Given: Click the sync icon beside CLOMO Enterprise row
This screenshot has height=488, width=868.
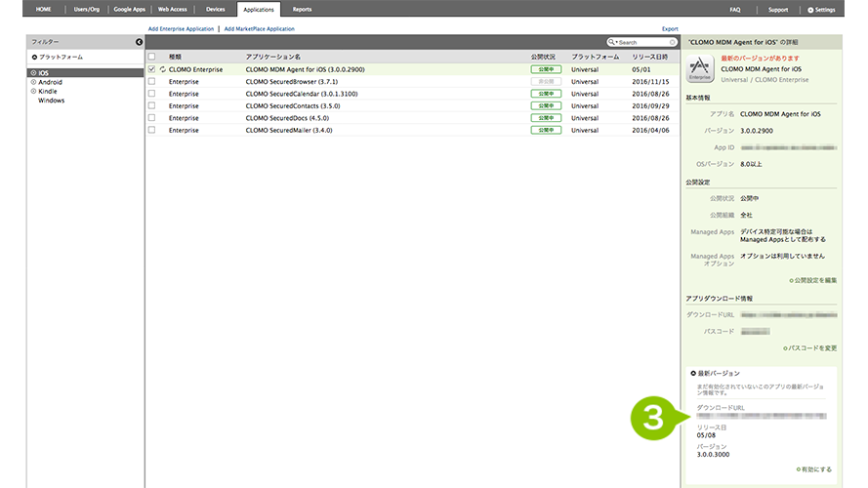Looking at the screenshot, I should 163,69.
